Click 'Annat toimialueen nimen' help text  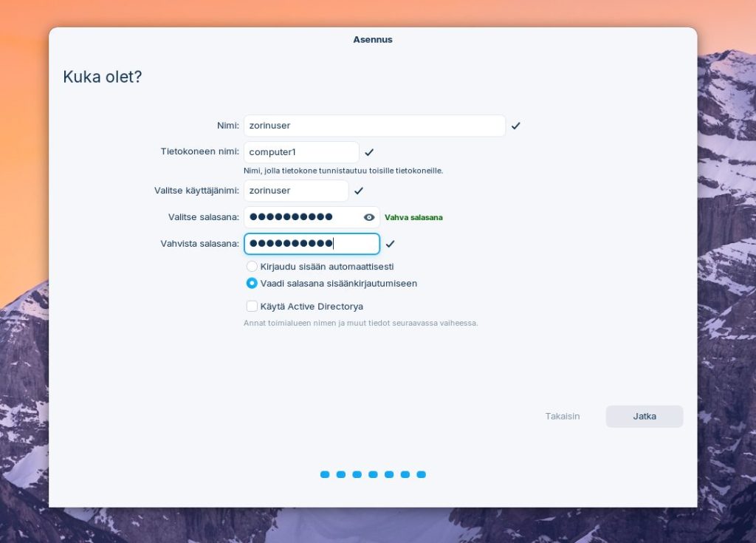click(360, 323)
